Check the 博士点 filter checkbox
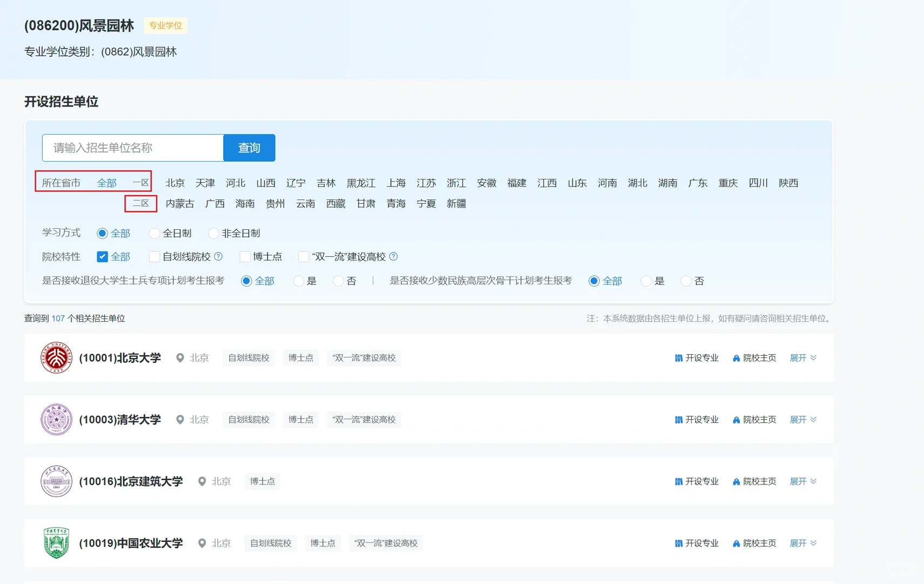The width and height of the screenshot is (924, 584). (x=245, y=256)
